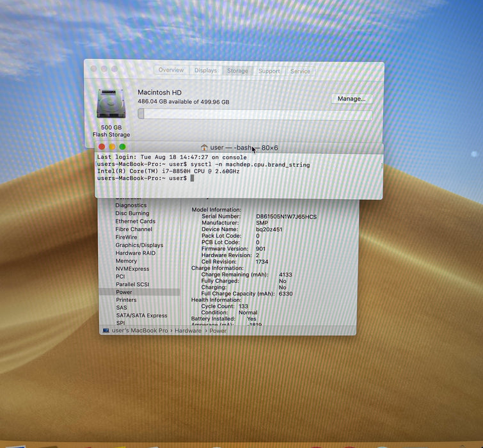Image resolution: width=483 pixels, height=448 pixels.
Task: Select Printers in sidebar
Action: pyautogui.click(x=126, y=300)
